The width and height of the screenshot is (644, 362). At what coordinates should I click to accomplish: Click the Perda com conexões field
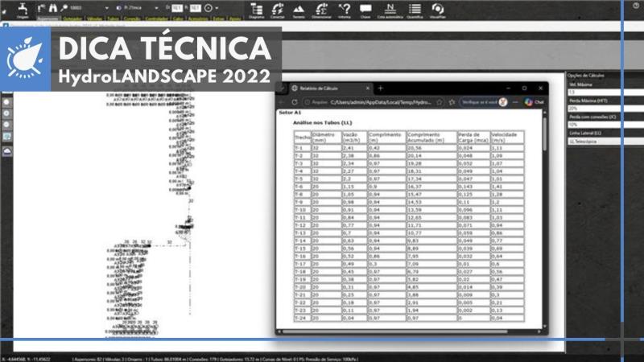(x=606, y=125)
